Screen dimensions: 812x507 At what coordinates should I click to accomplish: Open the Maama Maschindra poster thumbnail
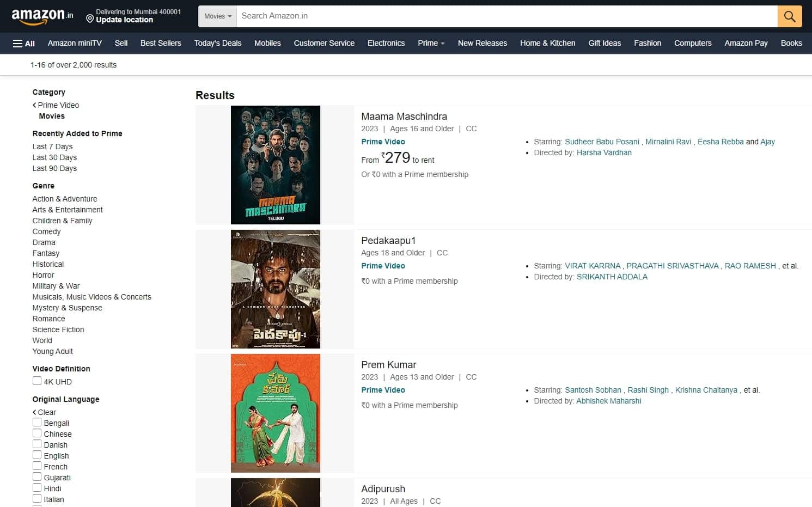tap(275, 165)
